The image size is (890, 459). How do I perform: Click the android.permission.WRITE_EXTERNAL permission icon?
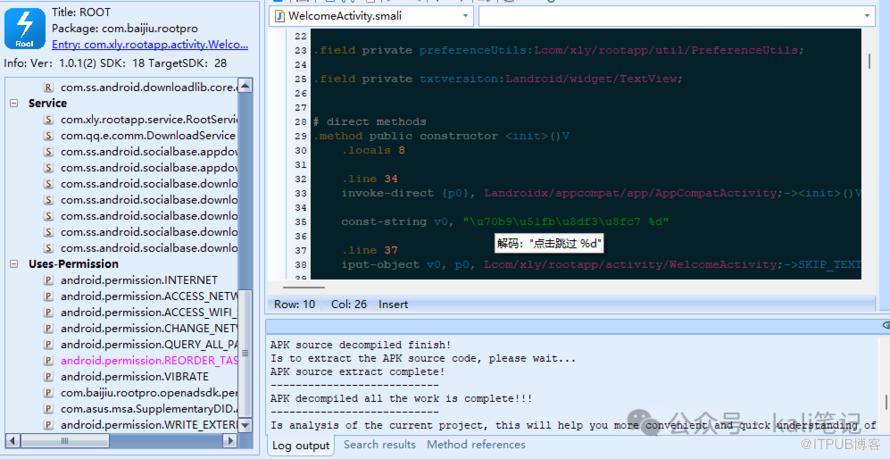(48, 425)
